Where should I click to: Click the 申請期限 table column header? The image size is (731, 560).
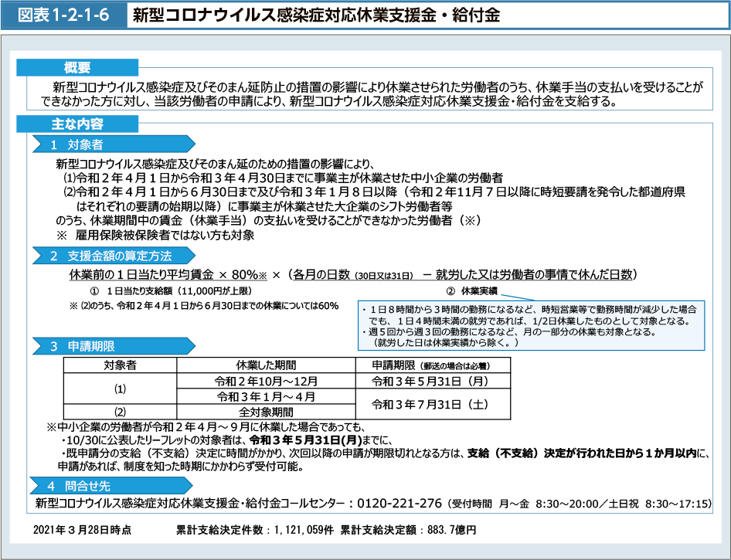point(430,365)
